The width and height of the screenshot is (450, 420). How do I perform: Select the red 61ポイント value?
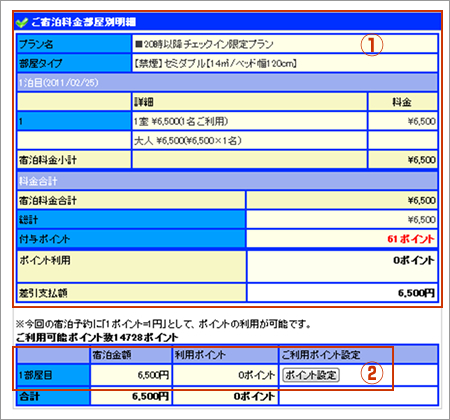tap(411, 239)
